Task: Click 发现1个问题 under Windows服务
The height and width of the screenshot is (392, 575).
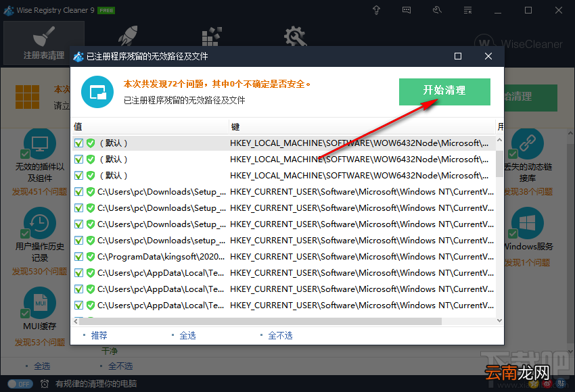Action: (x=528, y=263)
